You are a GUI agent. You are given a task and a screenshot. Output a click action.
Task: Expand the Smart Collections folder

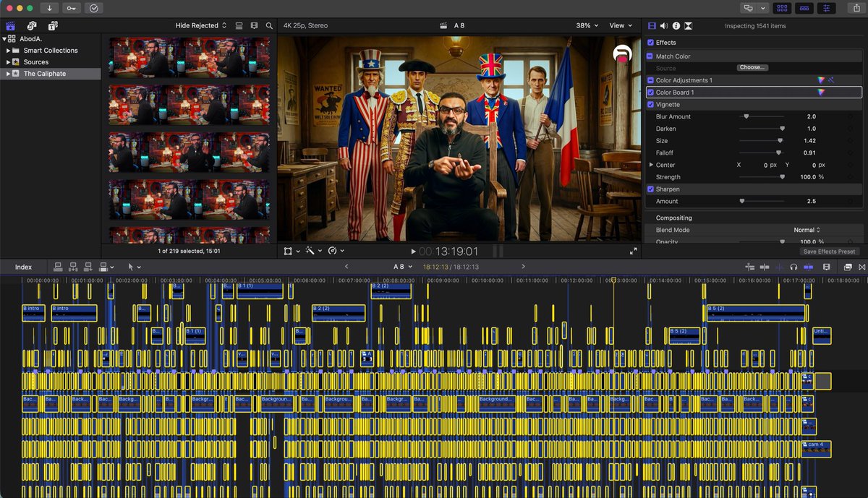pyautogui.click(x=8, y=51)
